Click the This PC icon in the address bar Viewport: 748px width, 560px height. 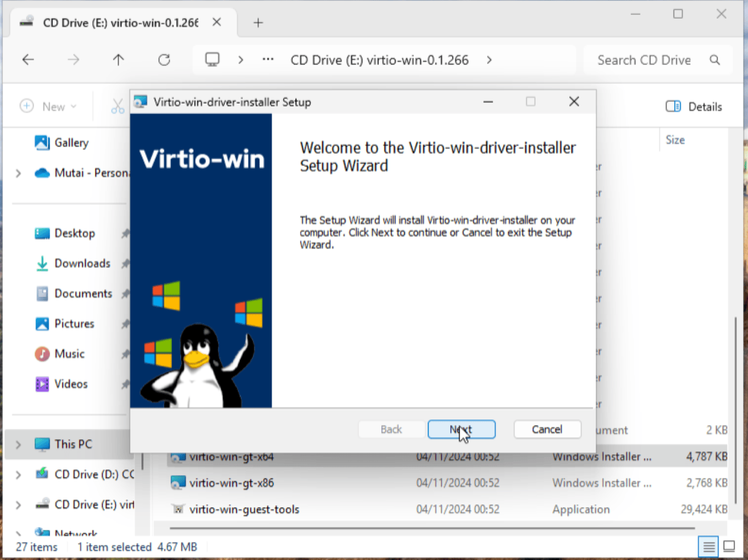pos(212,60)
